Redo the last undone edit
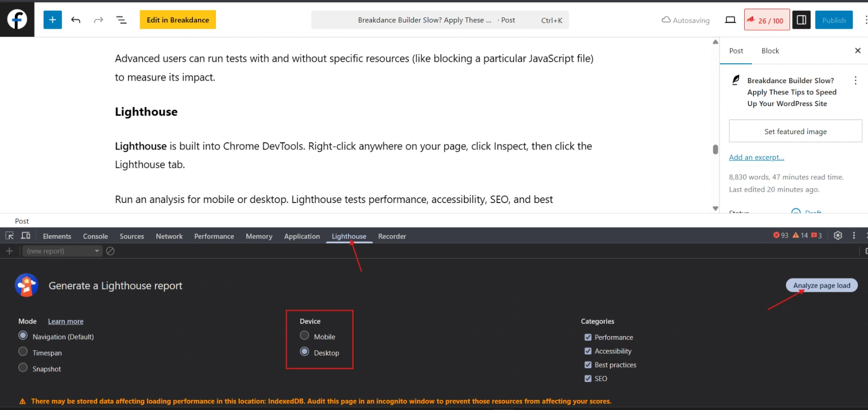 click(99, 20)
